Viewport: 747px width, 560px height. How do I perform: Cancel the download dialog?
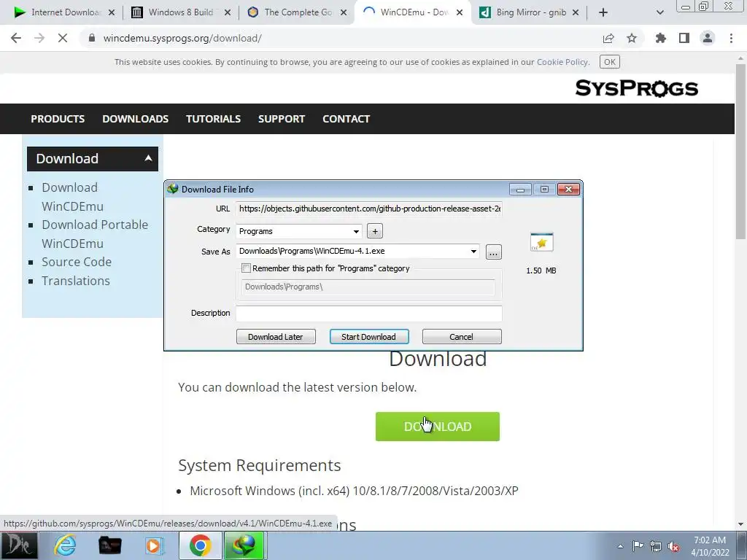tap(462, 337)
